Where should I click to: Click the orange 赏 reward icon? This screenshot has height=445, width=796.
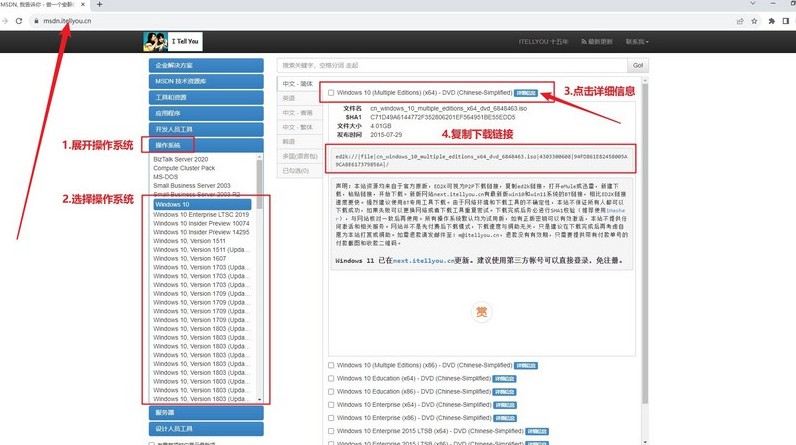click(x=481, y=313)
